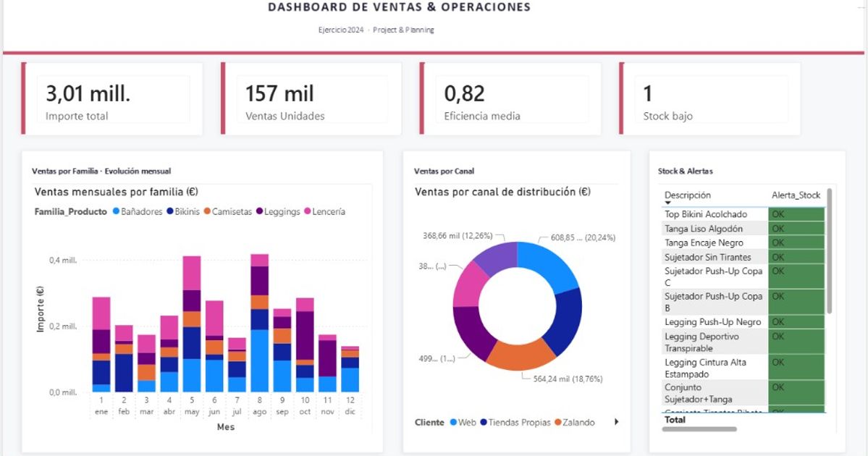868x456 pixels.
Task: Click the dark blue Bikinis segment of February bar
Action: (x=124, y=373)
